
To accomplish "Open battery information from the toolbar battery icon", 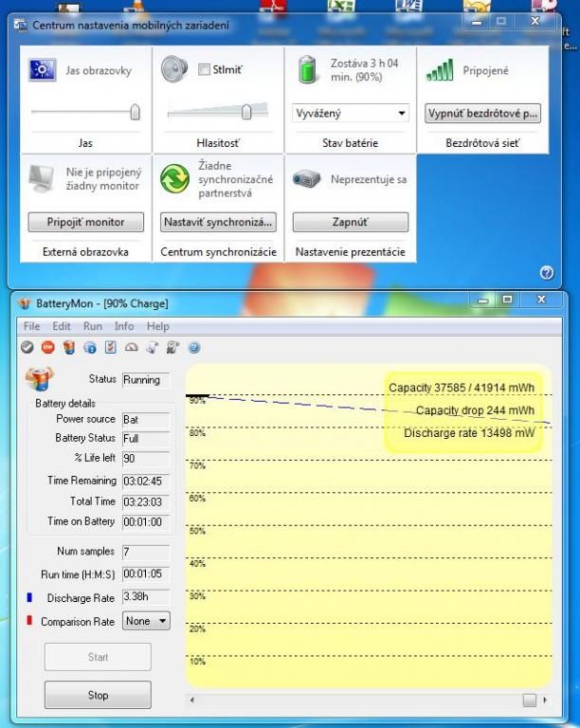I will coord(68,348).
